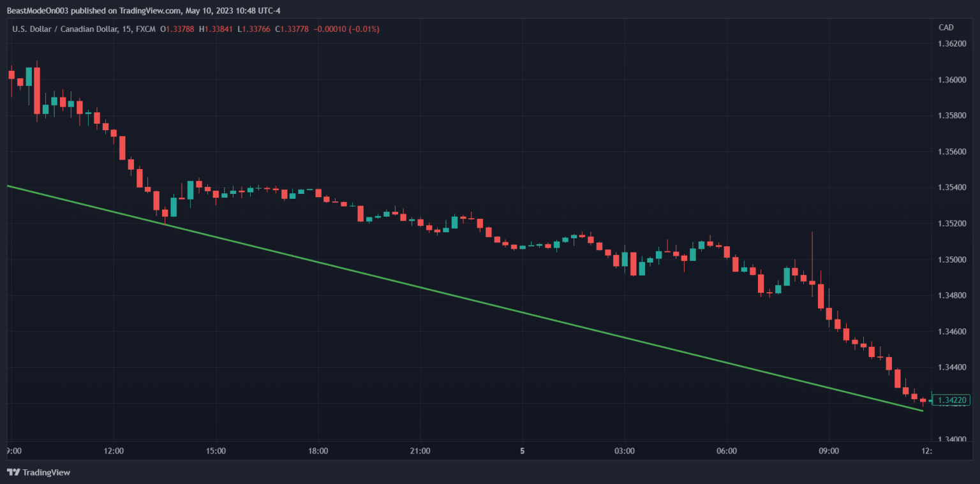This screenshot has height=484, width=980.
Task: Click the TradingView logo in the footer
Action: tap(38, 473)
